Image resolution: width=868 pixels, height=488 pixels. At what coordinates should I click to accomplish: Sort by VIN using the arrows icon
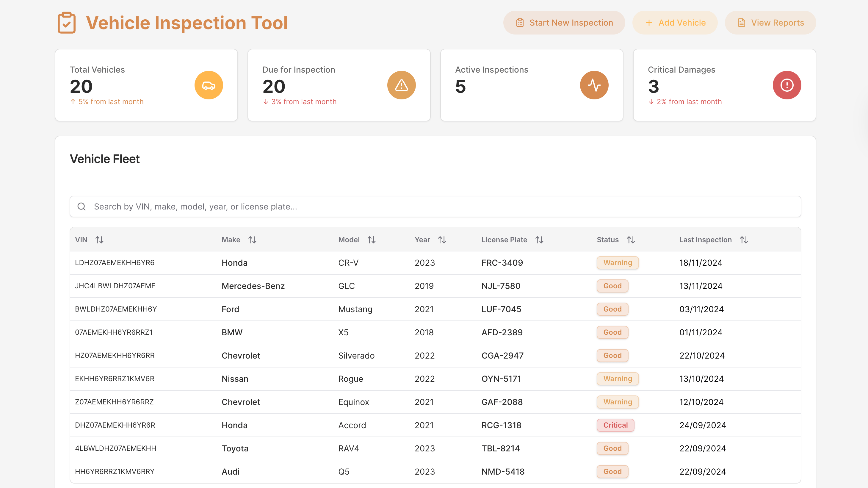(x=99, y=240)
